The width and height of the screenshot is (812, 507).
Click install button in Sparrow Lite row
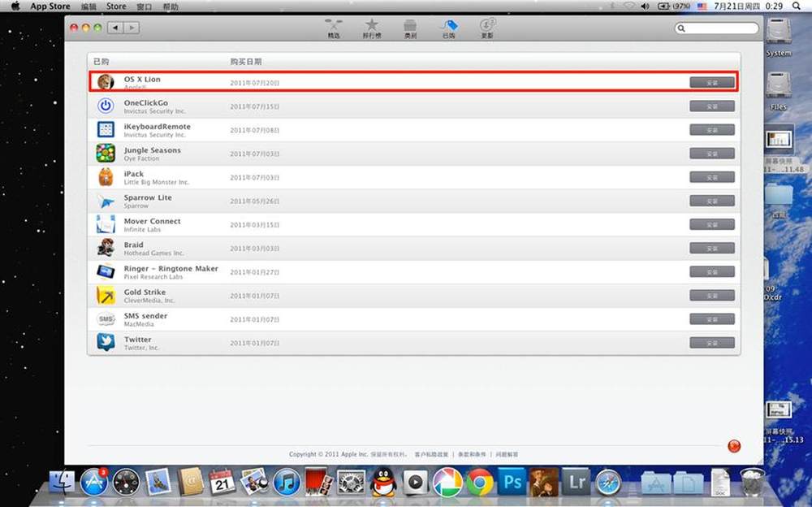[x=711, y=201]
